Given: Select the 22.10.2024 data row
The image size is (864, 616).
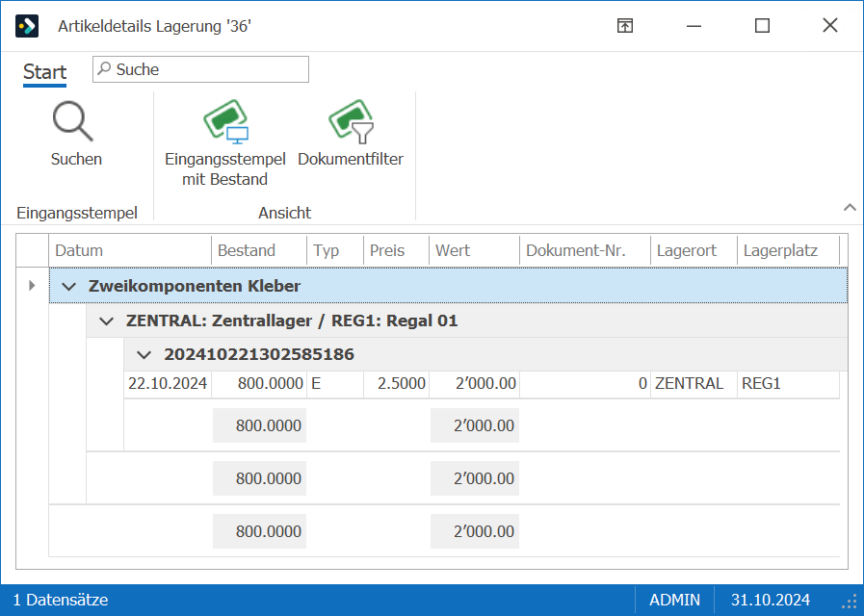Looking at the screenshot, I should click(482, 384).
